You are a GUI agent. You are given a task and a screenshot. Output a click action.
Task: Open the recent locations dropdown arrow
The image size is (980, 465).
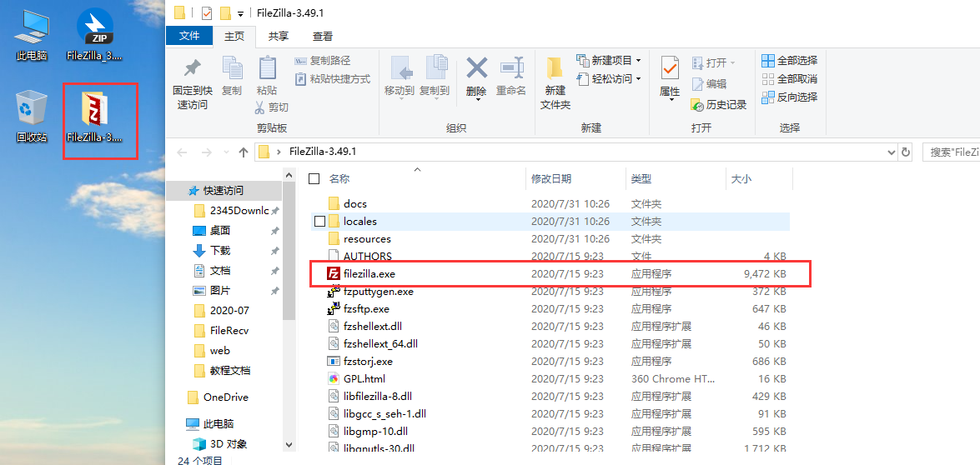pyautogui.click(x=226, y=152)
